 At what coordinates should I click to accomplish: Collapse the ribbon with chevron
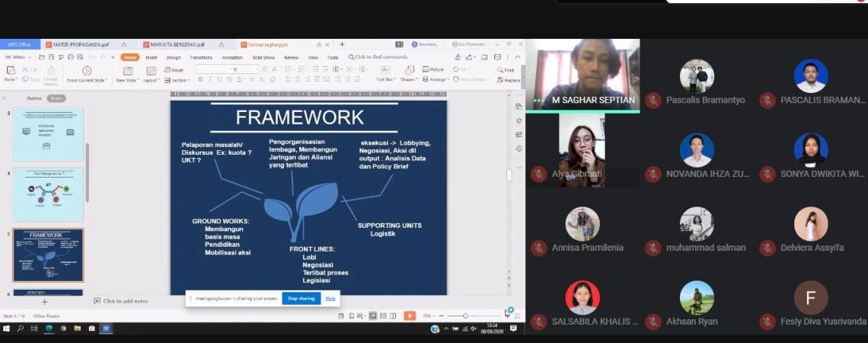(518, 57)
